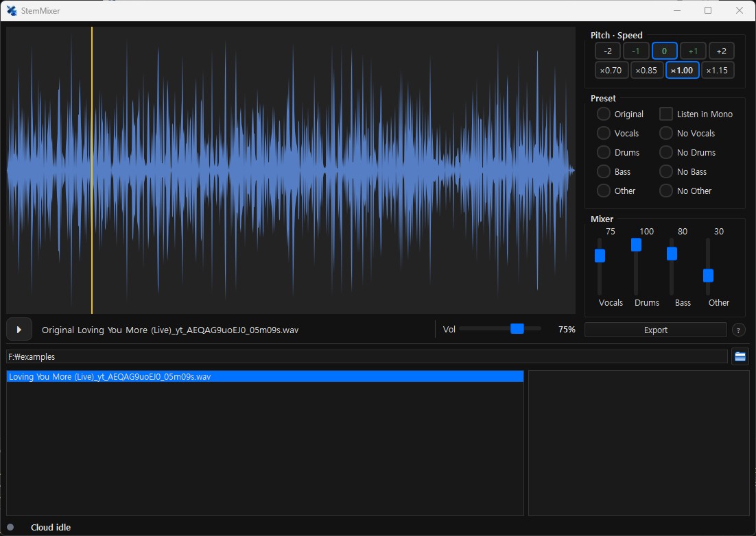Choose the Drums preset option

pos(604,152)
